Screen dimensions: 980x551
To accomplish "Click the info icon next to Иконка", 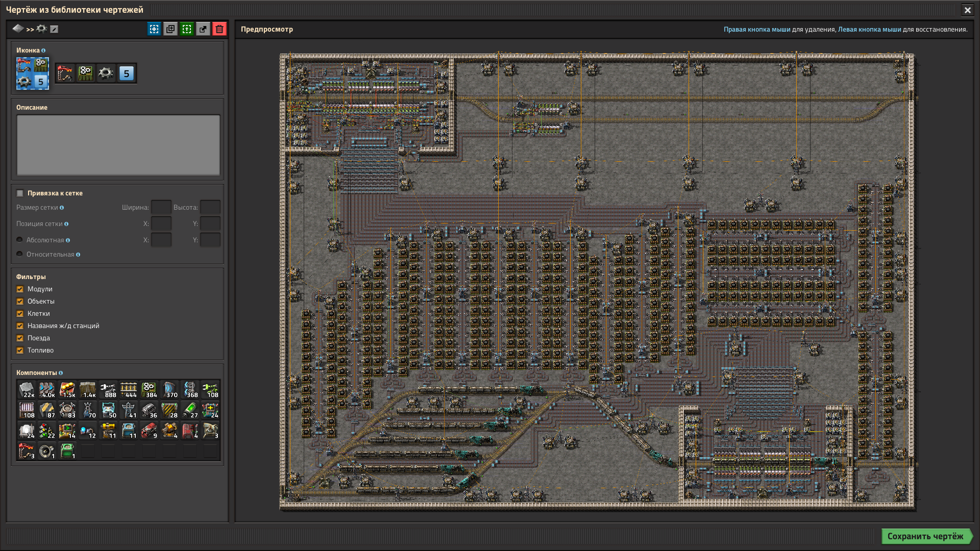I will [x=43, y=51].
